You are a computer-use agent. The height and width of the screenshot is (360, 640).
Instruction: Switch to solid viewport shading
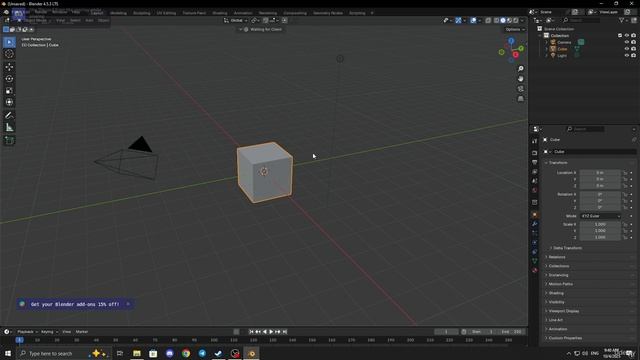(x=503, y=20)
